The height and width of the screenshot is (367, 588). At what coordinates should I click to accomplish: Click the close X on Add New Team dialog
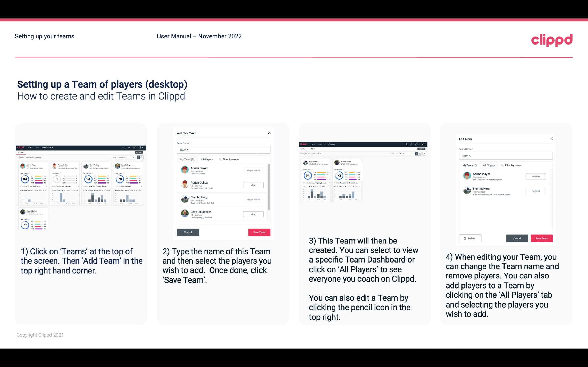point(269,133)
